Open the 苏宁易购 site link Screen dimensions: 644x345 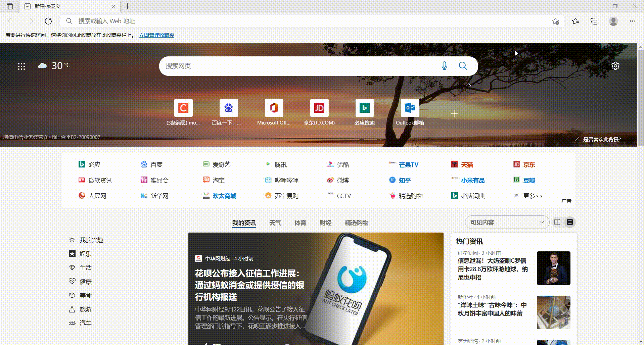282,196
